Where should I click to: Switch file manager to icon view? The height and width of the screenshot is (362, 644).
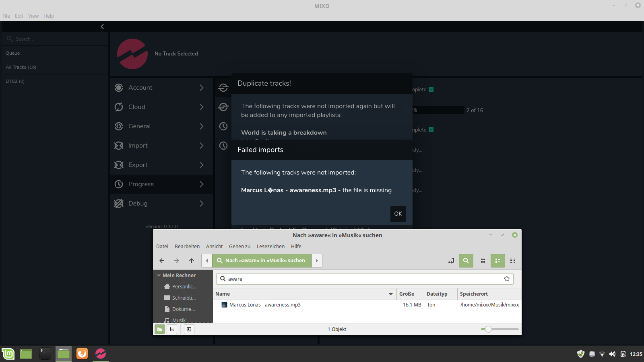point(483,261)
